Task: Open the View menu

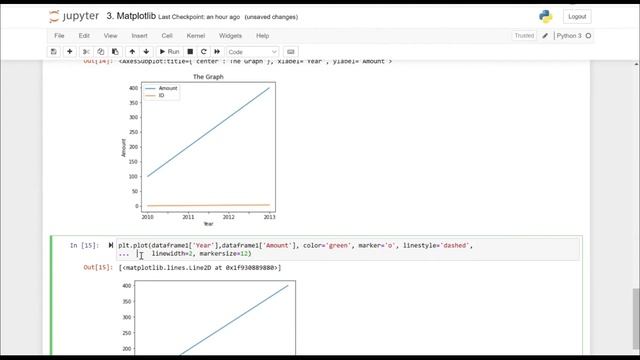Action: [110, 36]
